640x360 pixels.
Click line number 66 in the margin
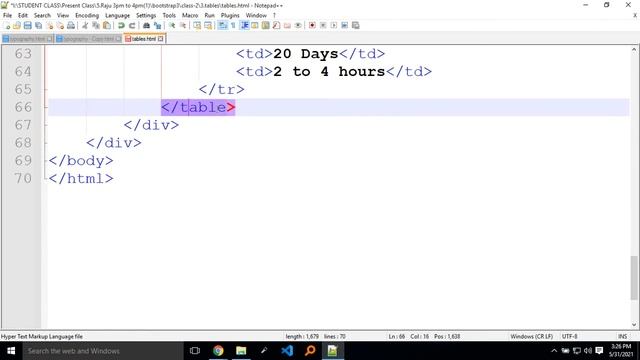(x=23, y=107)
